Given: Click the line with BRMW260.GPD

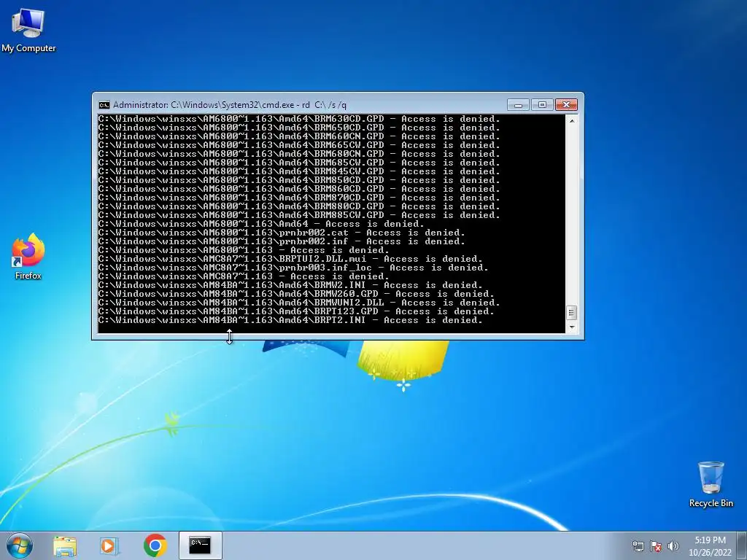Looking at the screenshot, I should [x=296, y=294].
